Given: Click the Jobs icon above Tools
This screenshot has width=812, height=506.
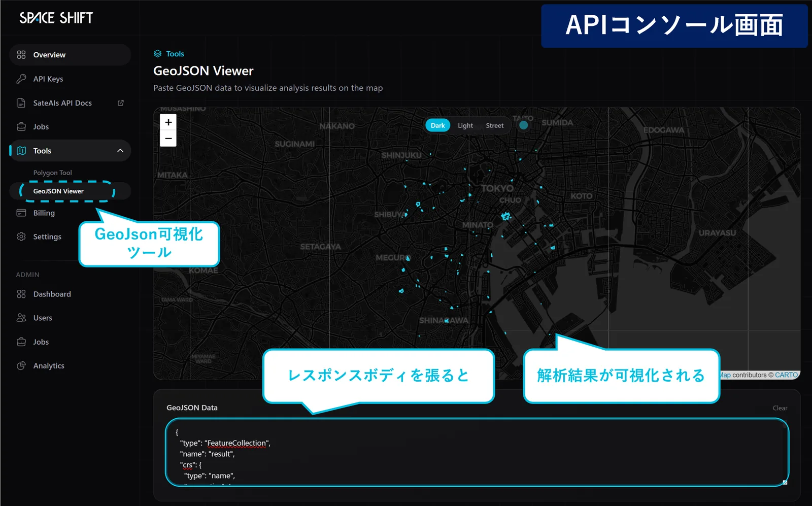Looking at the screenshot, I should pyautogui.click(x=21, y=126).
